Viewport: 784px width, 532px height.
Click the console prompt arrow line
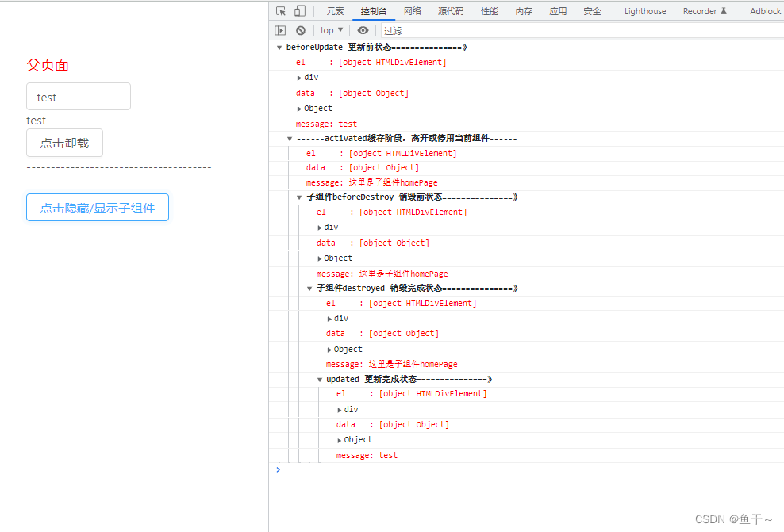(278, 469)
